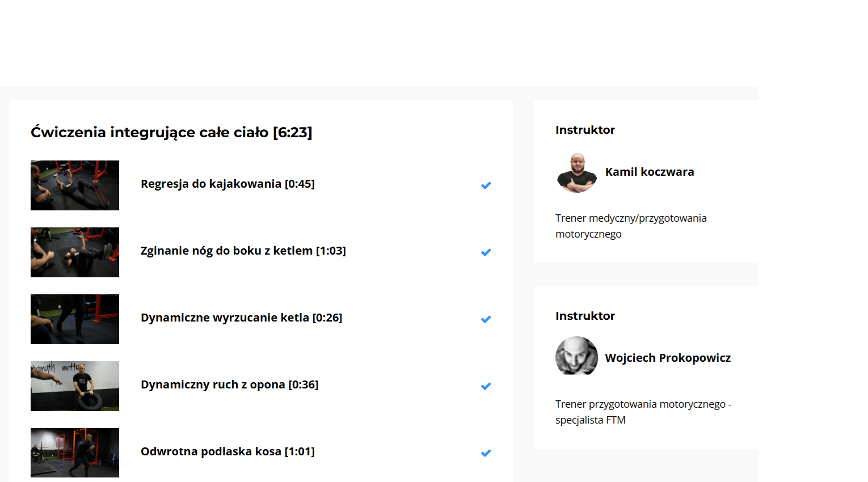Open lesson Regresja do kajakowania [0:45]
Viewport: 868px width, 482px height.
coord(227,184)
